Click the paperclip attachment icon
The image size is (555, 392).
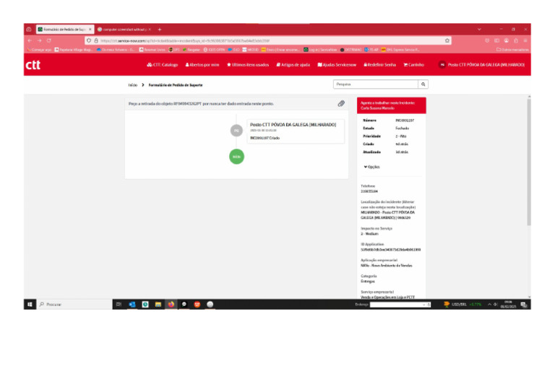click(341, 104)
